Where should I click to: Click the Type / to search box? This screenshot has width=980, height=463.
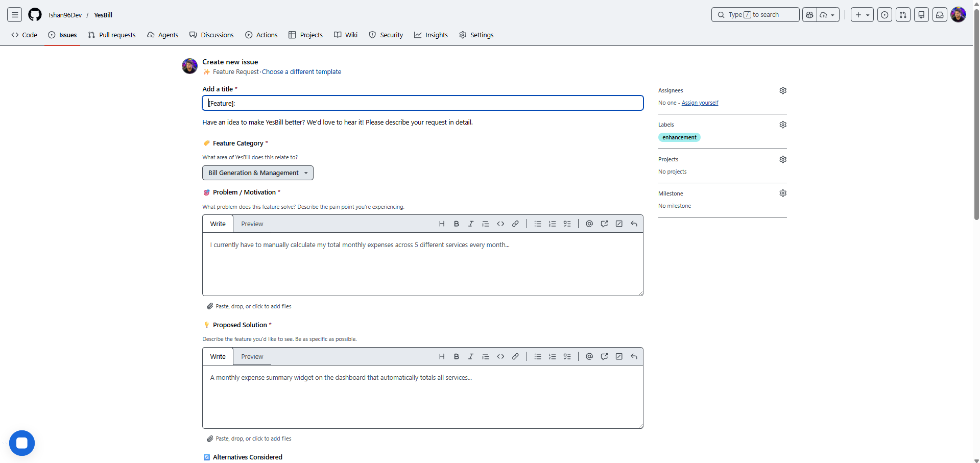(x=755, y=15)
